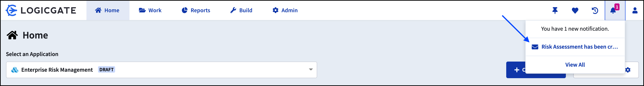
Task: Open favorites via the heart icon
Action: coord(575,10)
